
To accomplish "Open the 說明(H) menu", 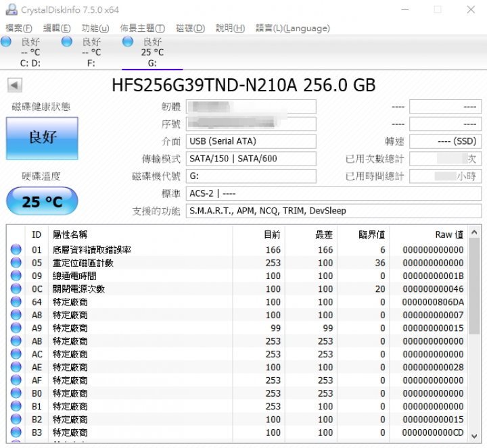I will click(231, 28).
